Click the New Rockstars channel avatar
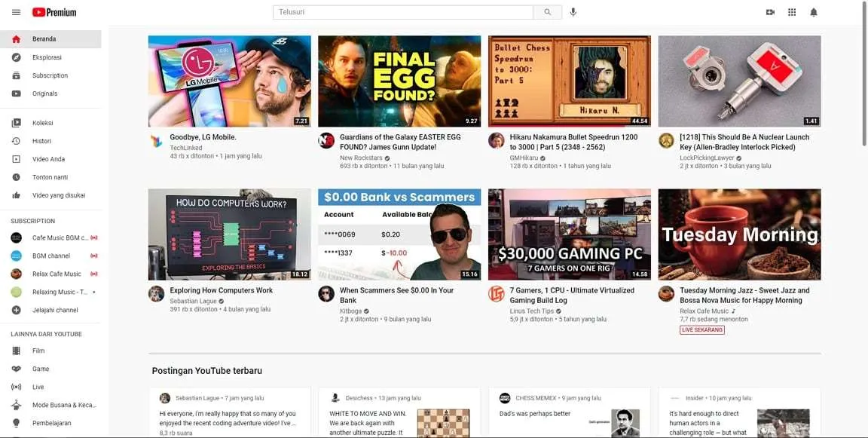The height and width of the screenshot is (438, 868). [326, 141]
